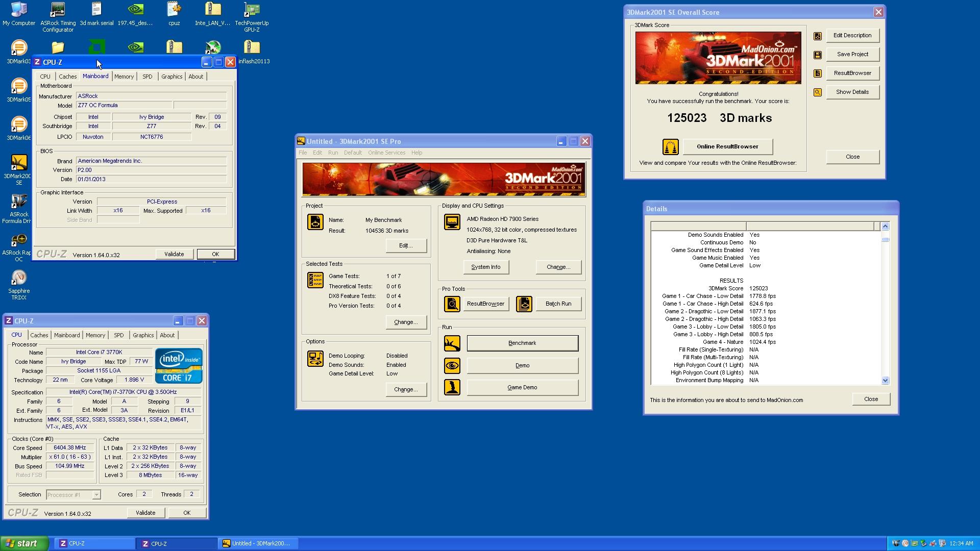Viewport: 980px width, 551px height.
Task: Click the taskbar clock 12:34 AM
Action: (961, 544)
